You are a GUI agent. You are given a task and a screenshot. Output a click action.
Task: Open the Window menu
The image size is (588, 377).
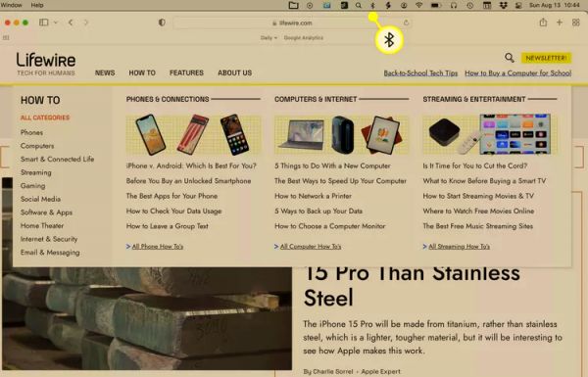pos(11,5)
